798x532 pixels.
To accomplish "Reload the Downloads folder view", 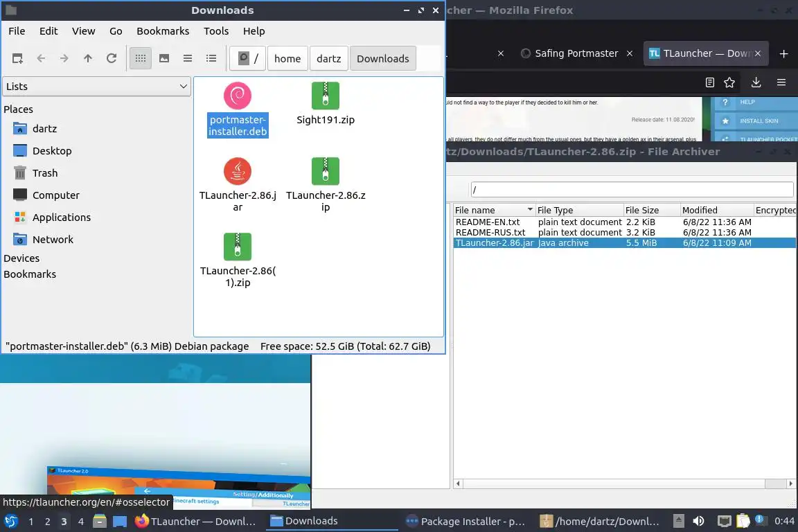I will 112,59.
